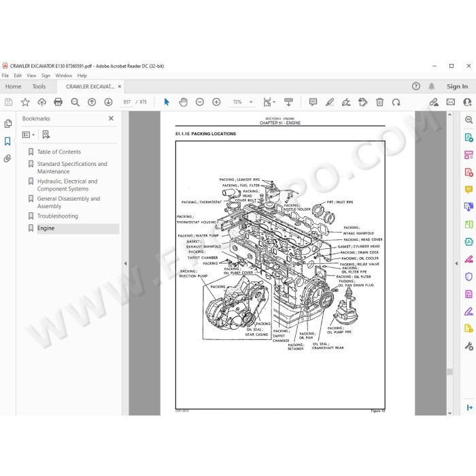Screen dimensions: 476x476
Task: Collapse the right tools pane arrow
Action: point(456,264)
